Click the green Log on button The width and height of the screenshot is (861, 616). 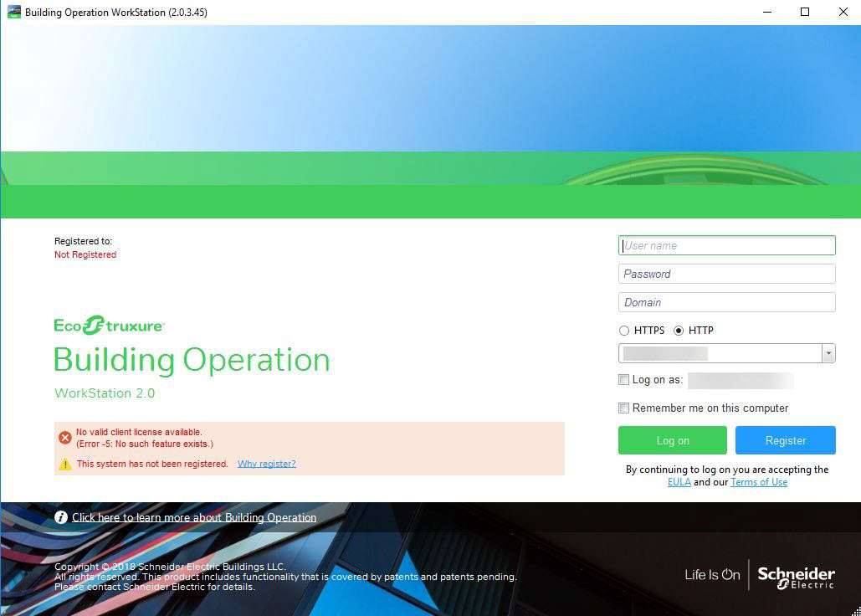pyautogui.click(x=673, y=440)
